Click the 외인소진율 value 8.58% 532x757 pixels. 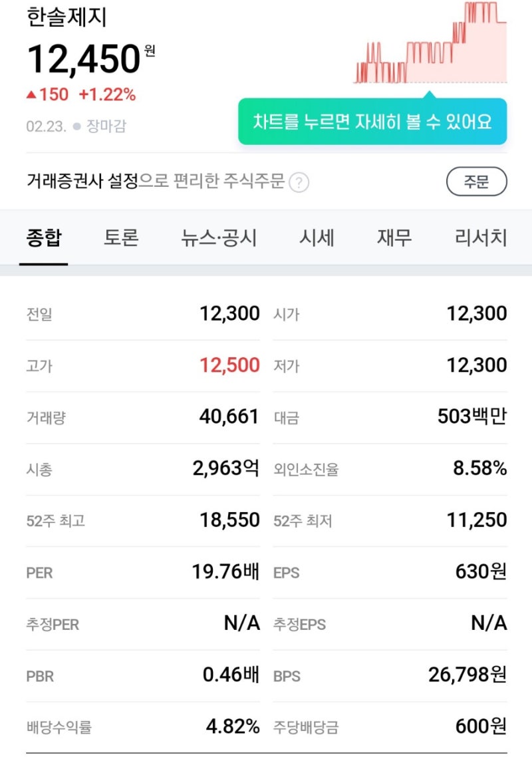coord(483,469)
